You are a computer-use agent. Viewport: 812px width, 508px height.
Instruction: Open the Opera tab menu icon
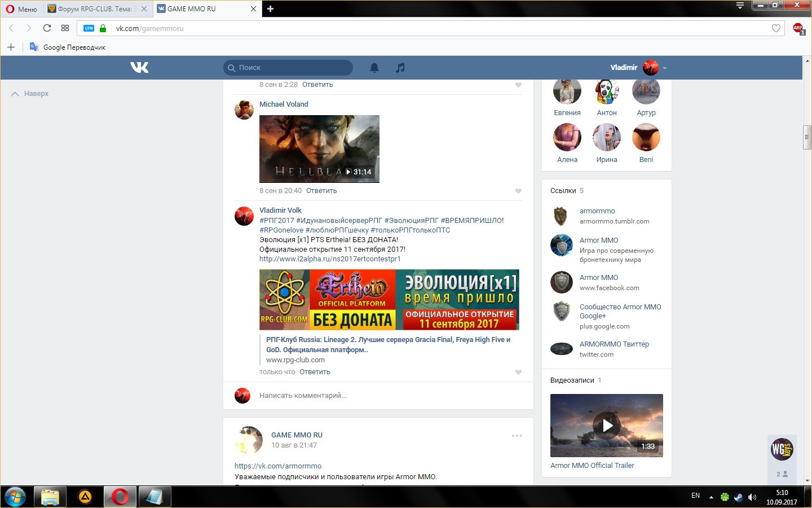[740, 6]
